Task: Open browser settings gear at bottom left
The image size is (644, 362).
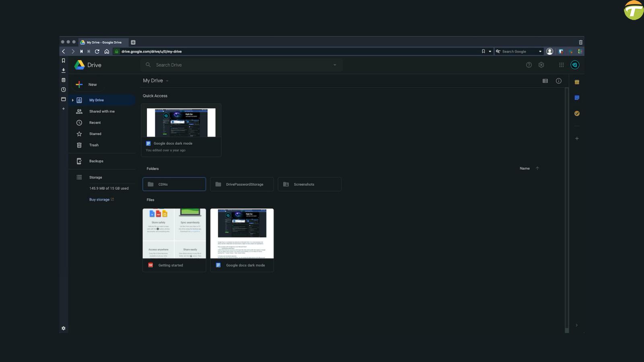Action: coord(63,328)
